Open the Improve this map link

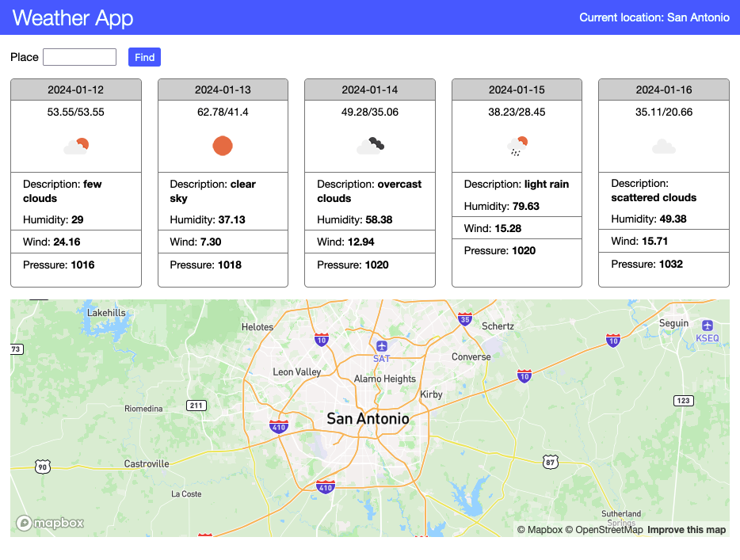point(686,529)
